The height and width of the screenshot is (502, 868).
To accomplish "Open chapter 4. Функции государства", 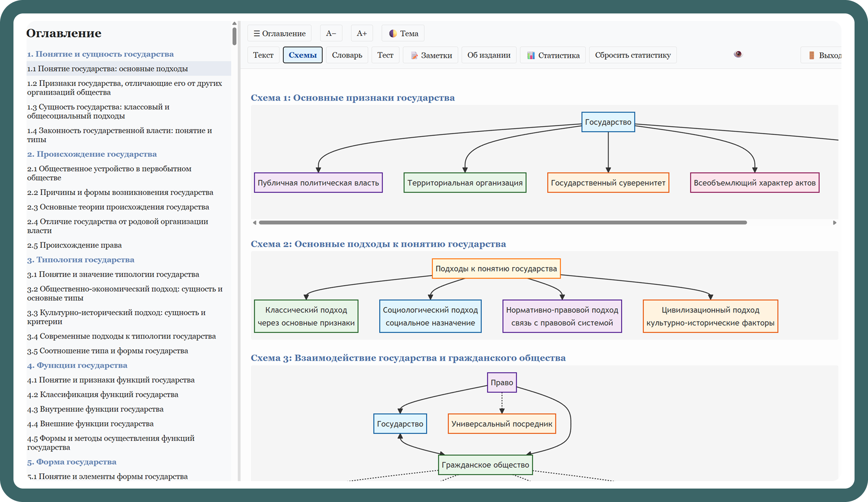I will 77,365.
